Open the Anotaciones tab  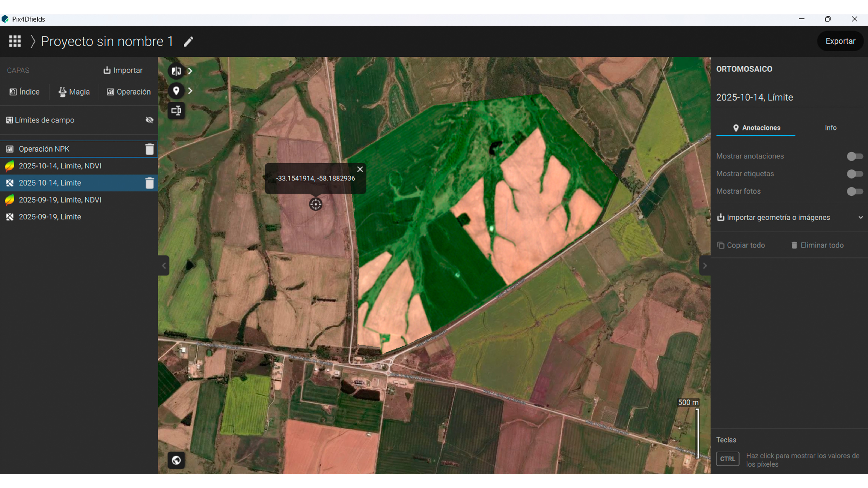[756, 128]
